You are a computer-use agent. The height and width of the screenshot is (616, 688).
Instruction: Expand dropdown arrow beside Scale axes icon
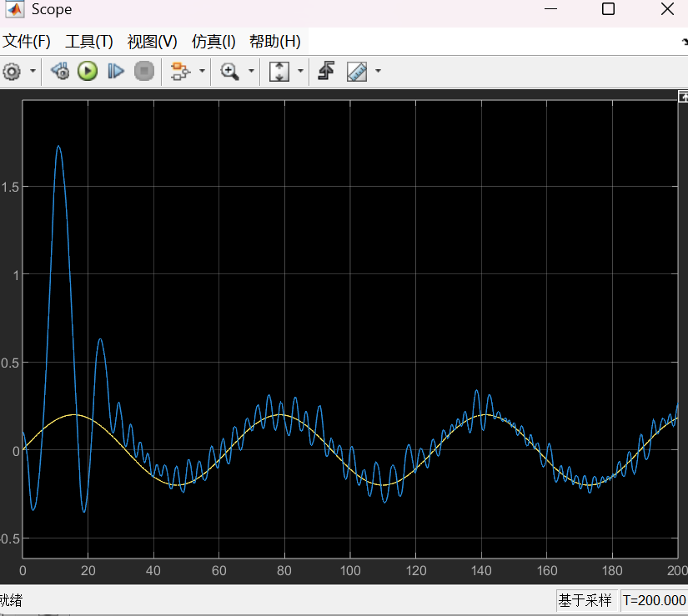299,72
